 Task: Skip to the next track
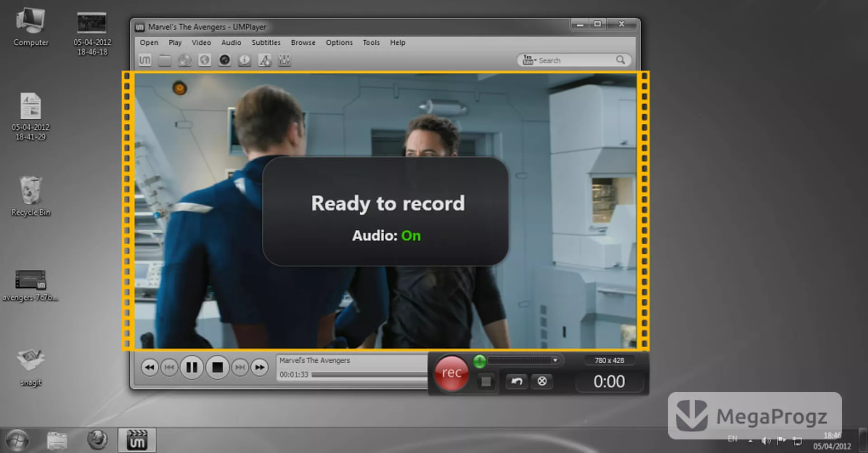point(240,368)
